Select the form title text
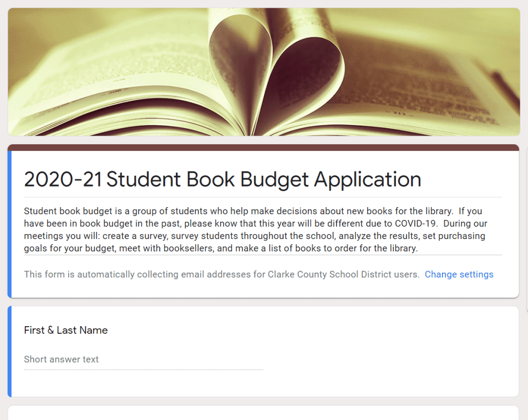This screenshot has height=420, width=528. click(x=222, y=179)
